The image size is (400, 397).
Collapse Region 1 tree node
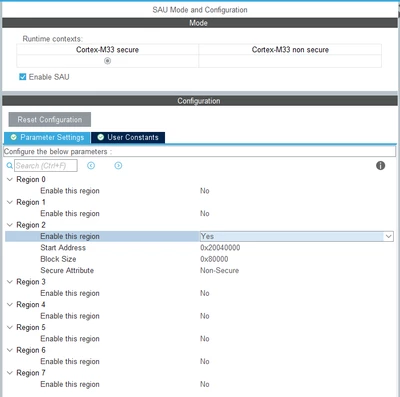click(10, 202)
